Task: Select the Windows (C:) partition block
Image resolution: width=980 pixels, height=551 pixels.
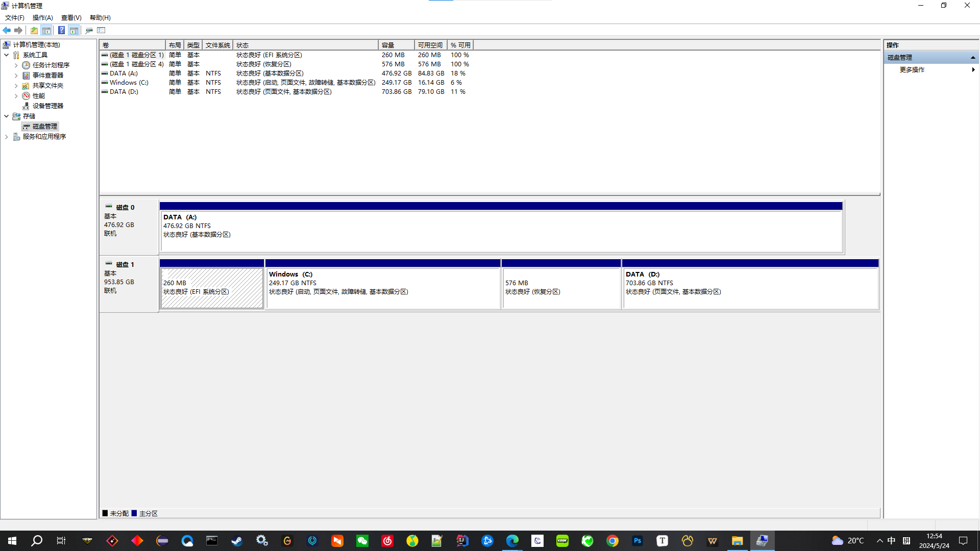Action: [x=382, y=284]
